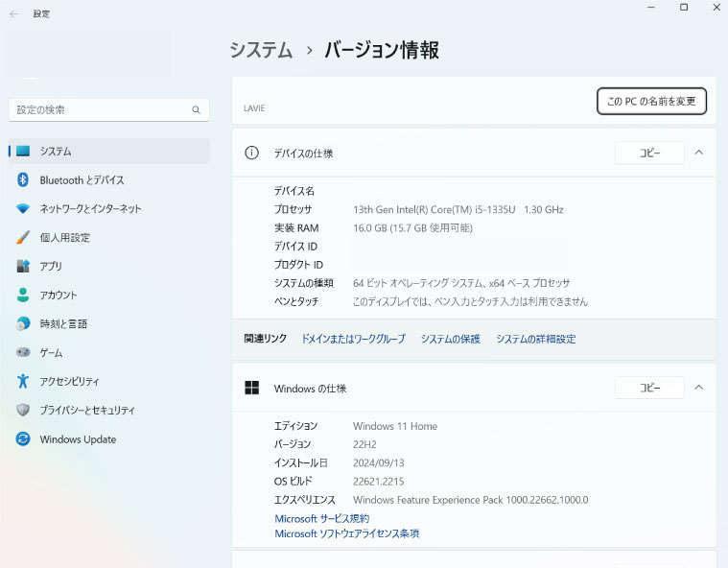Open the ゲーム controller icon

click(23, 353)
